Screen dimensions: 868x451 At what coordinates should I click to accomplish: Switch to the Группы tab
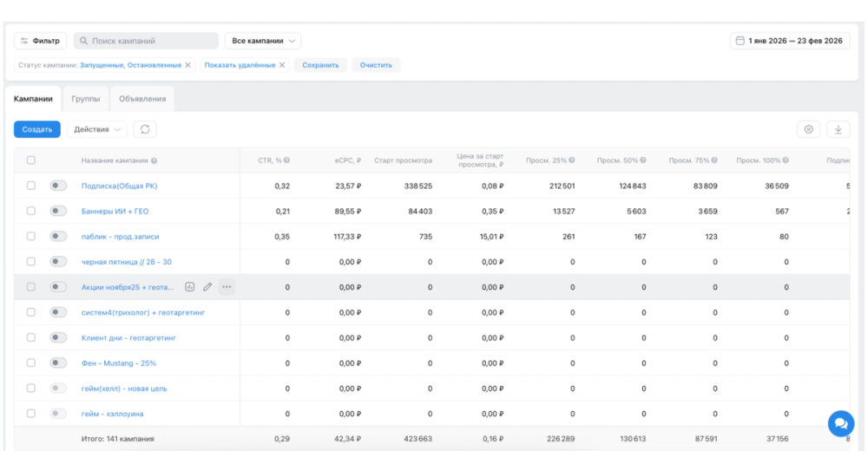(x=86, y=99)
